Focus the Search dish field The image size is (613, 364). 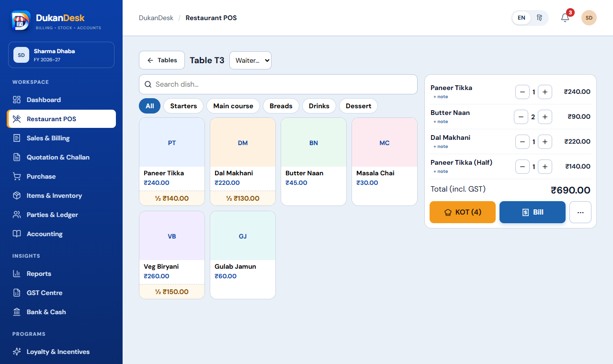pos(278,84)
